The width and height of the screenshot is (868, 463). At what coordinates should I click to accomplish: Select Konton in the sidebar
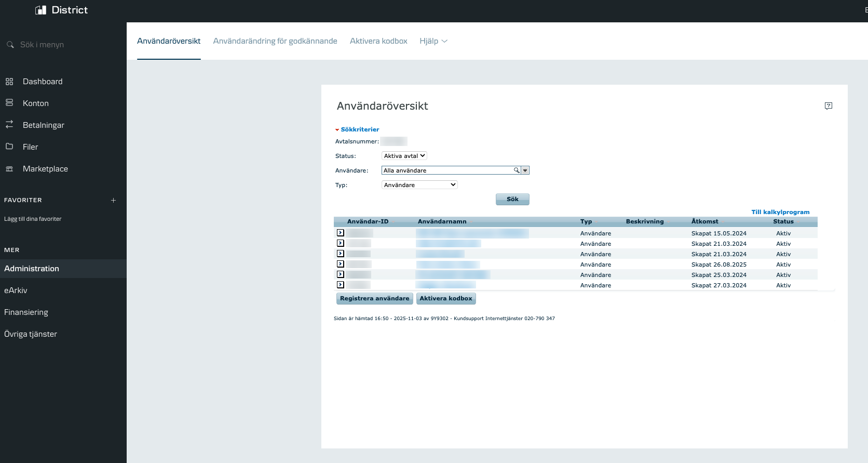(36, 103)
